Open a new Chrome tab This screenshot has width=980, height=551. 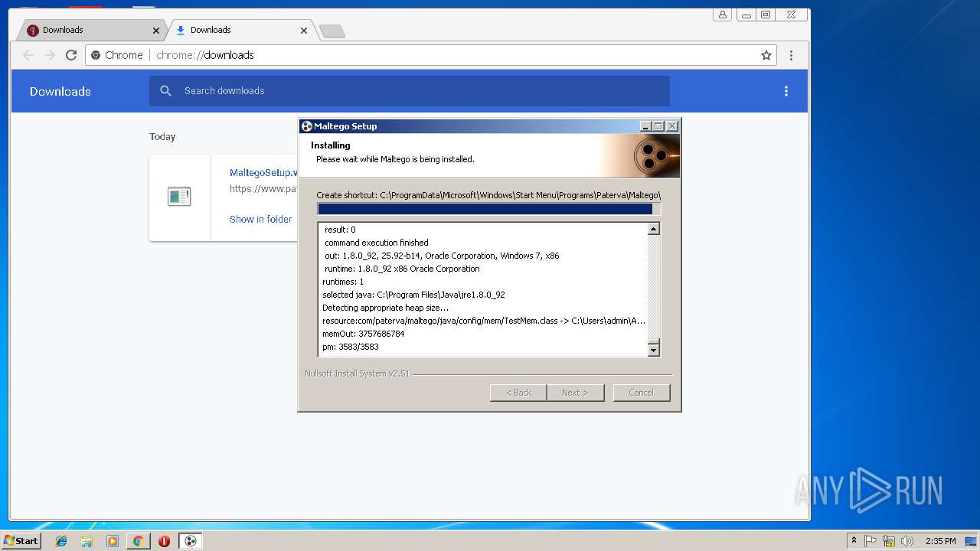tap(332, 31)
